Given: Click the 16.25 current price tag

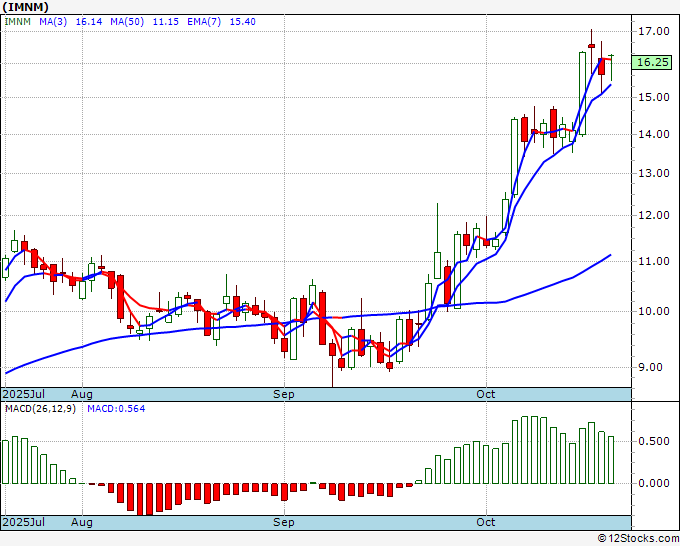Looking at the screenshot, I should pos(652,62).
